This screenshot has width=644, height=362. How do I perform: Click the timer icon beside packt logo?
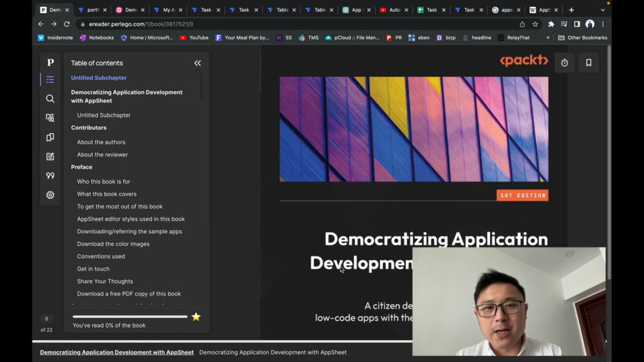pyautogui.click(x=565, y=63)
